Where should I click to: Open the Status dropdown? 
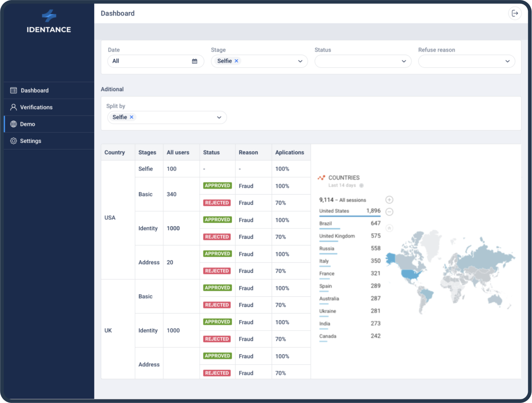(363, 61)
